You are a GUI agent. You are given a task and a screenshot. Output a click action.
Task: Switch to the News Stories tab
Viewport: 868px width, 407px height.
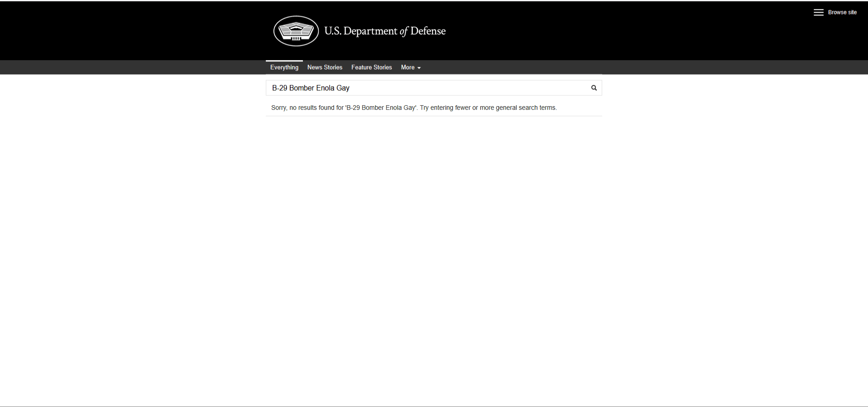click(x=325, y=67)
